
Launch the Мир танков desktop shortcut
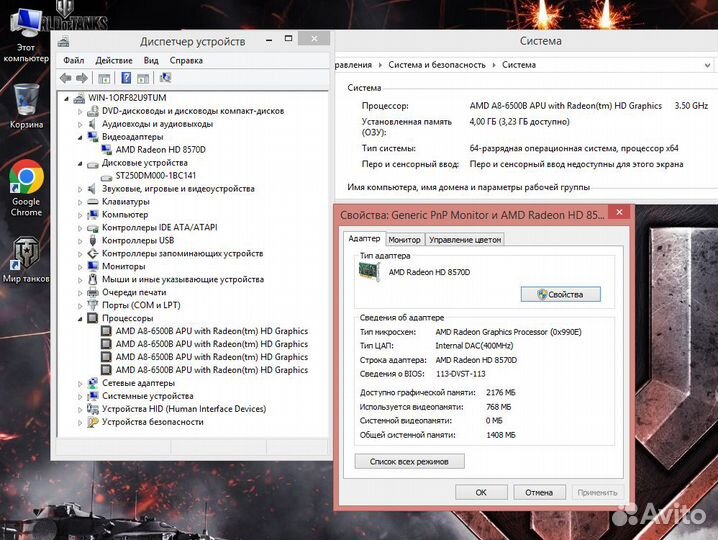(x=26, y=260)
